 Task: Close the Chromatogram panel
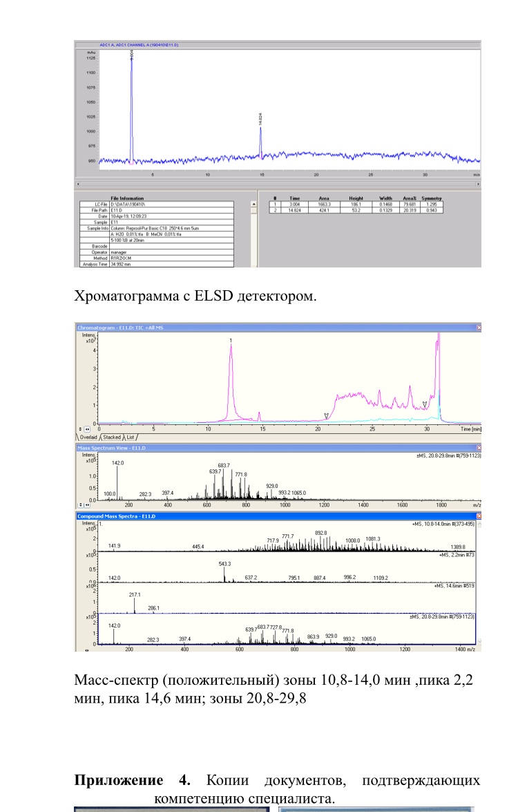(x=478, y=326)
